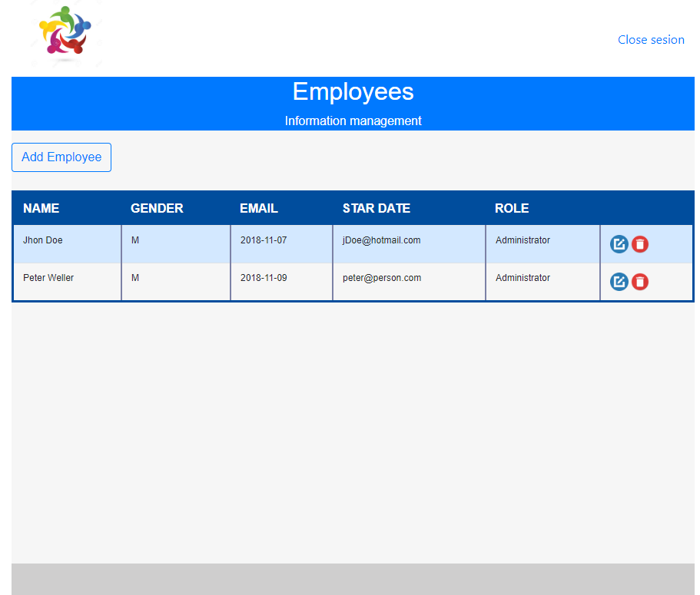Open the Add Employee form
This screenshot has width=700, height=595.
(x=61, y=157)
